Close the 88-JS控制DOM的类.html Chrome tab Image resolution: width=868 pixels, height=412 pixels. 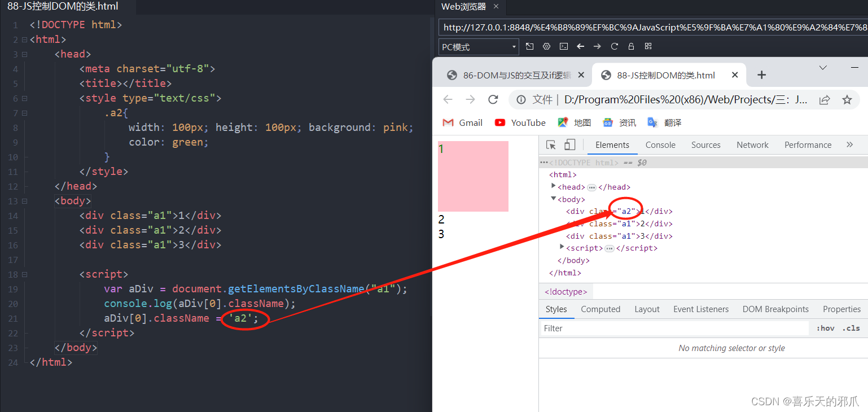(735, 75)
